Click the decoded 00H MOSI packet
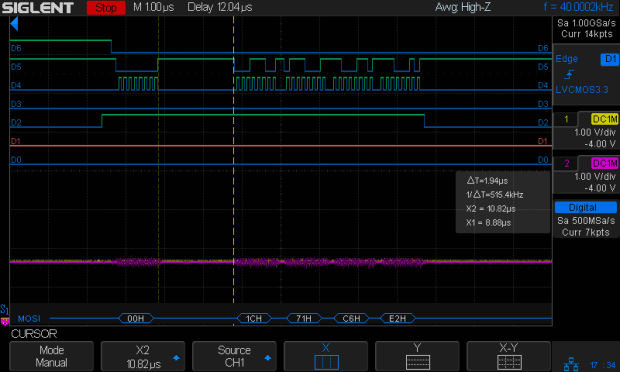 136,319
